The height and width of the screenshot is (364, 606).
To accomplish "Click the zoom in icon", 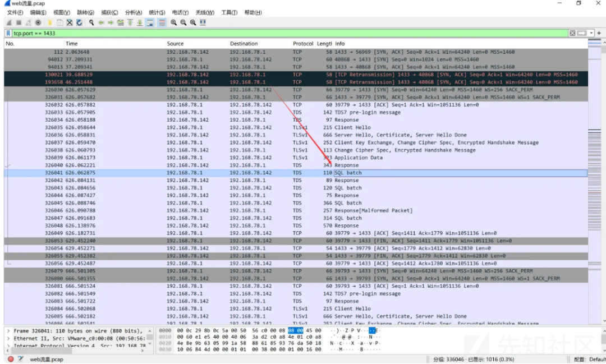I will coord(174,23).
